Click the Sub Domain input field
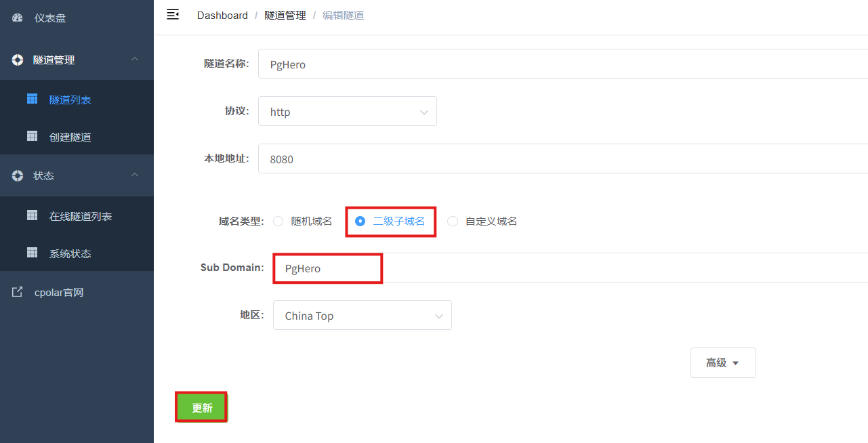The height and width of the screenshot is (443, 868). click(x=571, y=268)
